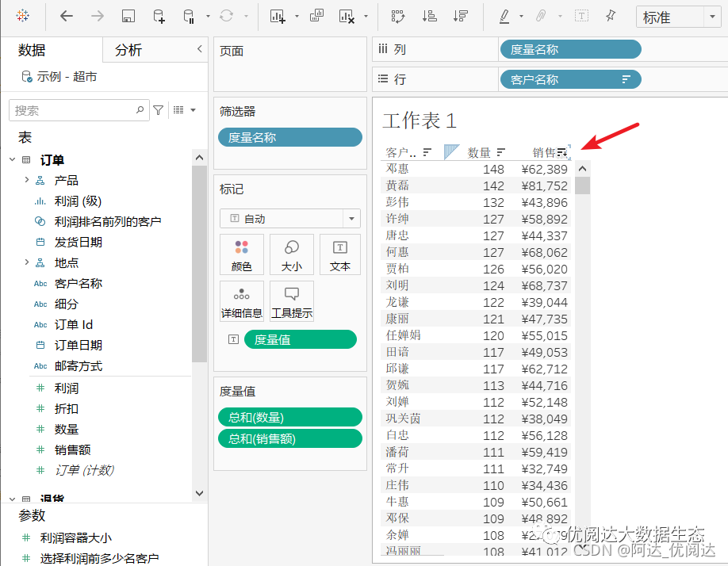Click sort icon on 数量 column header

[x=500, y=152]
